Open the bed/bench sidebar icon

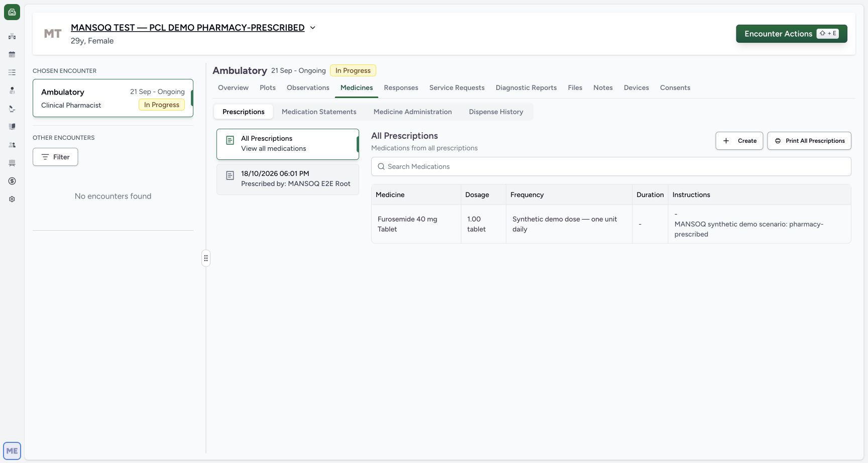click(12, 163)
